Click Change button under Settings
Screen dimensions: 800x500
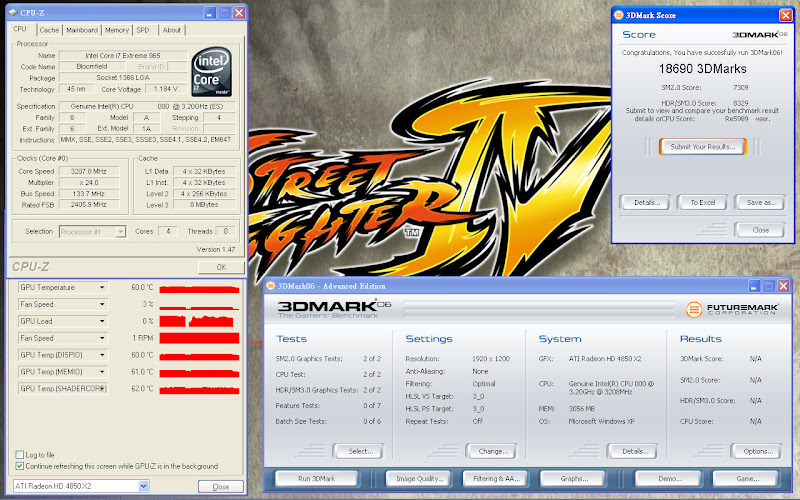tap(492, 452)
